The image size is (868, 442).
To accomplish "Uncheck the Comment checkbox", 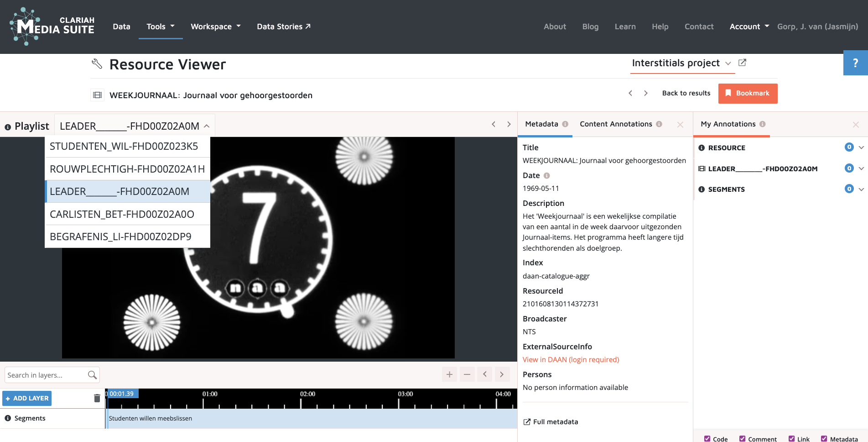I will 742,439.
